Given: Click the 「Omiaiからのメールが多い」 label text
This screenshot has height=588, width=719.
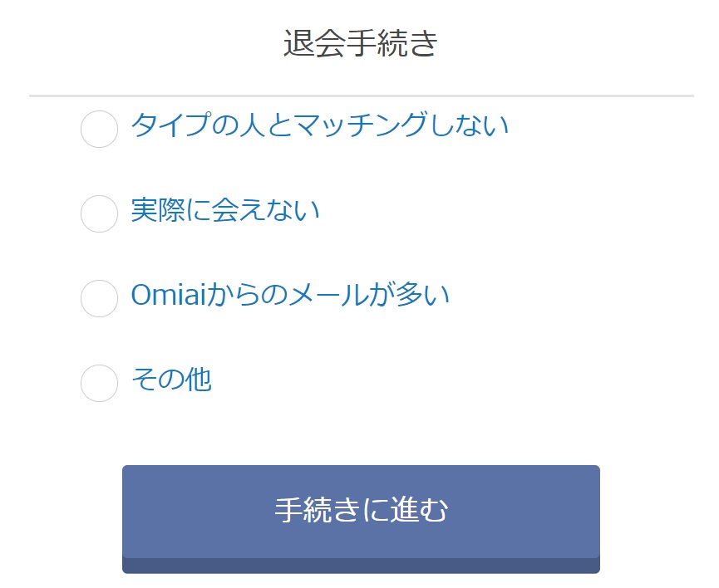Looking at the screenshot, I should pos(291,296).
